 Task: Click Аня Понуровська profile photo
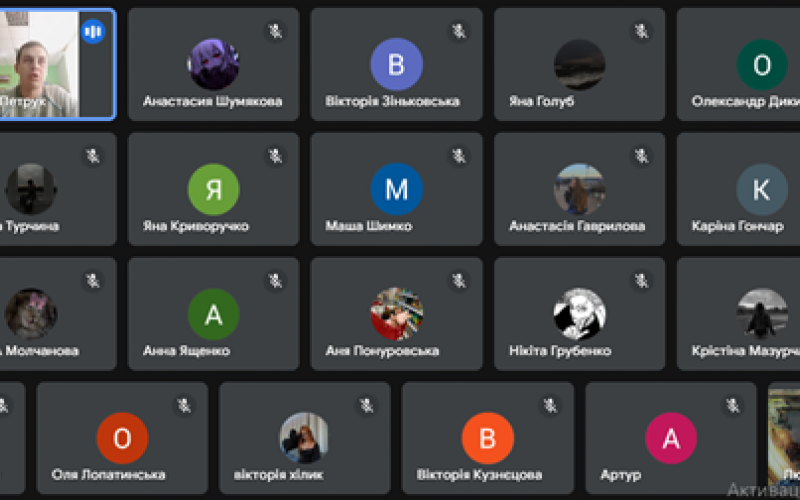396,314
